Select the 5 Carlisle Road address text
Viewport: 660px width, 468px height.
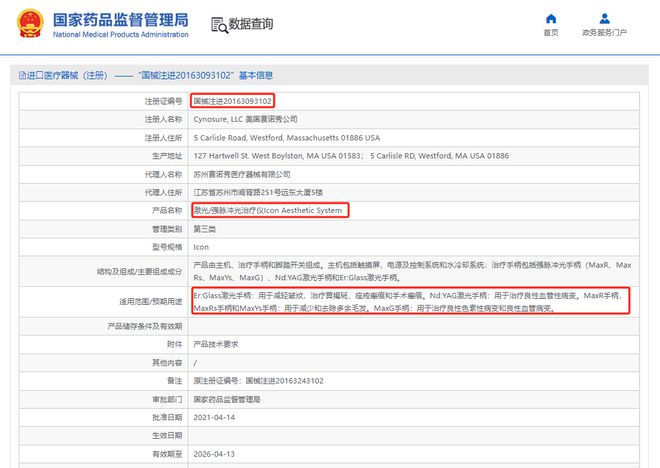pos(287,138)
